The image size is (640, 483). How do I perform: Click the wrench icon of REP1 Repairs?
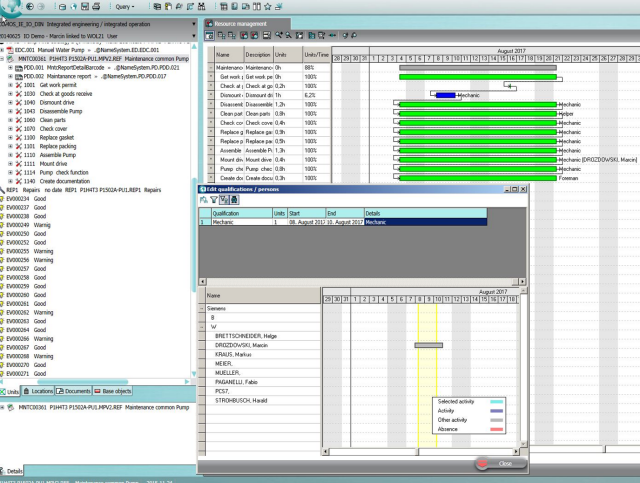tap(2, 190)
